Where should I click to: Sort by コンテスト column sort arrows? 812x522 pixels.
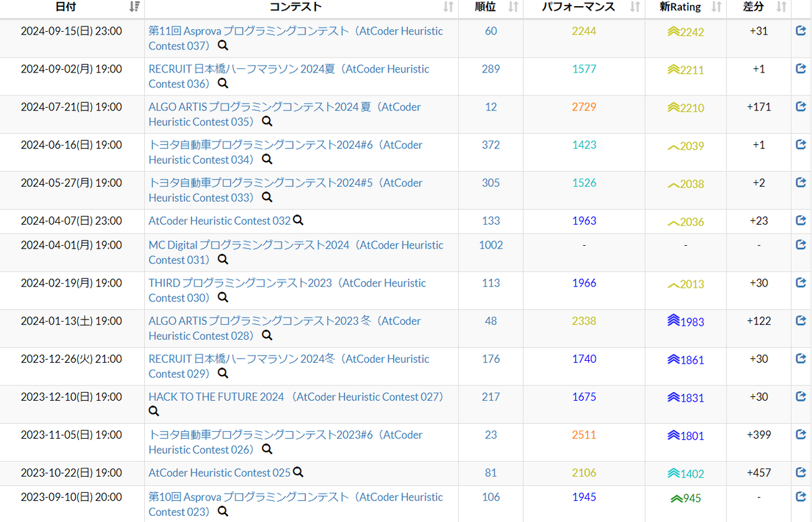pos(448,7)
